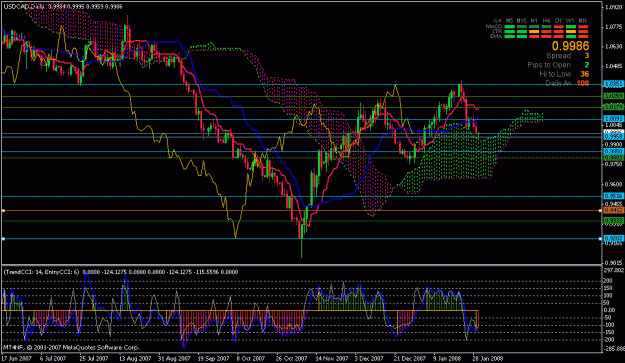Click the 0.9600 price axis label
This screenshot has width=625, height=363.
614,184
